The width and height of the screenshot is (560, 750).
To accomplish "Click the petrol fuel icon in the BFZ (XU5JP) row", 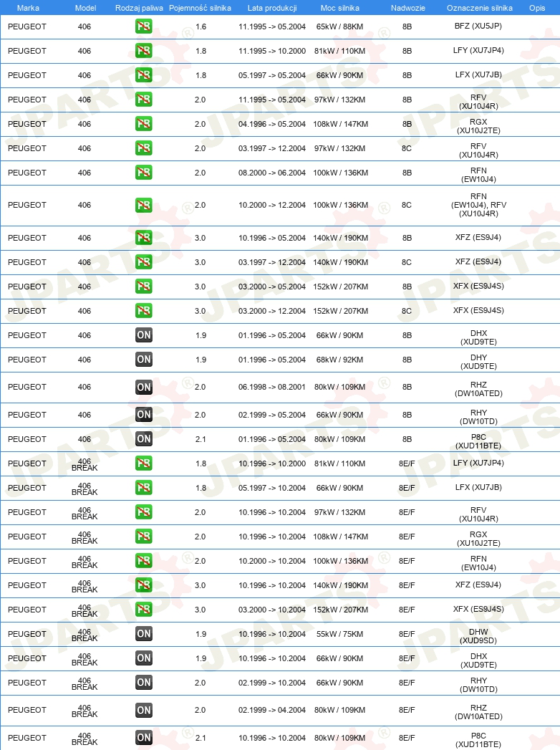I will point(143,27).
